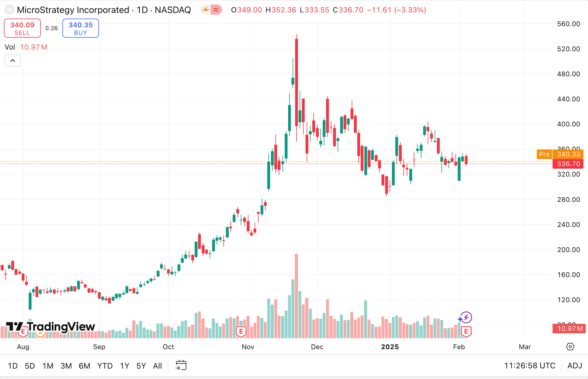The height and width of the screenshot is (379, 588).
Task: Click the 160.00 price axis label
Action: (x=569, y=275)
